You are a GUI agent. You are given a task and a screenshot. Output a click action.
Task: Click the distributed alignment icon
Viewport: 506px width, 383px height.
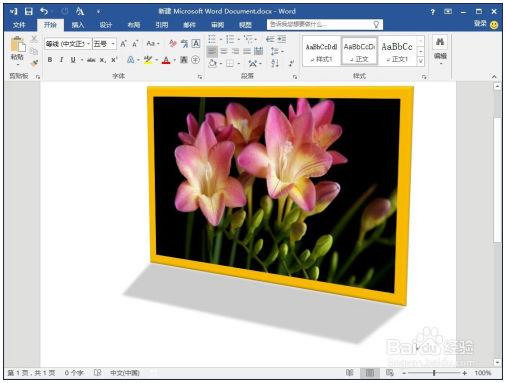click(x=258, y=51)
